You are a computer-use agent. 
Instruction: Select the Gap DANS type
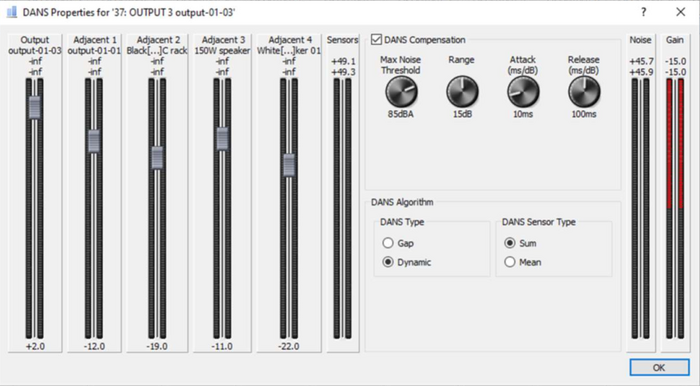pyautogui.click(x=388, y=243)
